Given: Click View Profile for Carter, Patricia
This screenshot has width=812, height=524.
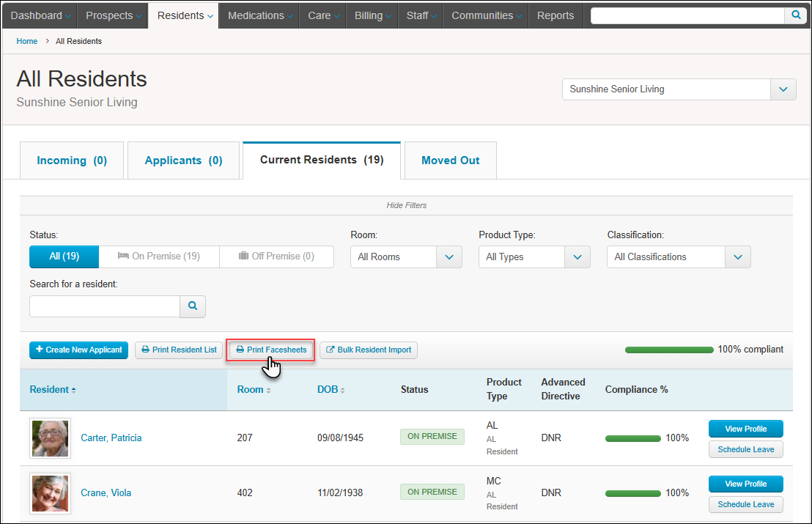Looking at the screenshot, I should click(x=746, y=429).
